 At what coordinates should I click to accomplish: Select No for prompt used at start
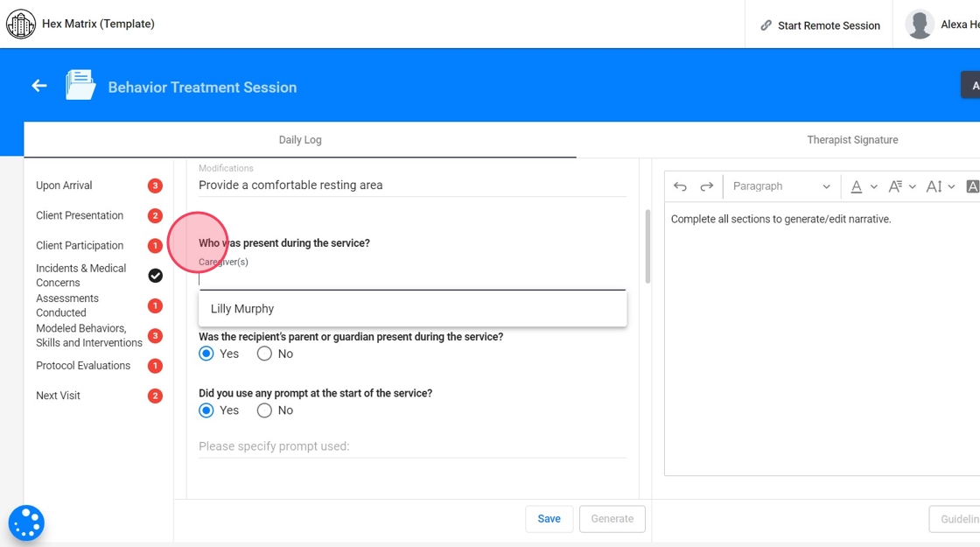tap(264, 410)
